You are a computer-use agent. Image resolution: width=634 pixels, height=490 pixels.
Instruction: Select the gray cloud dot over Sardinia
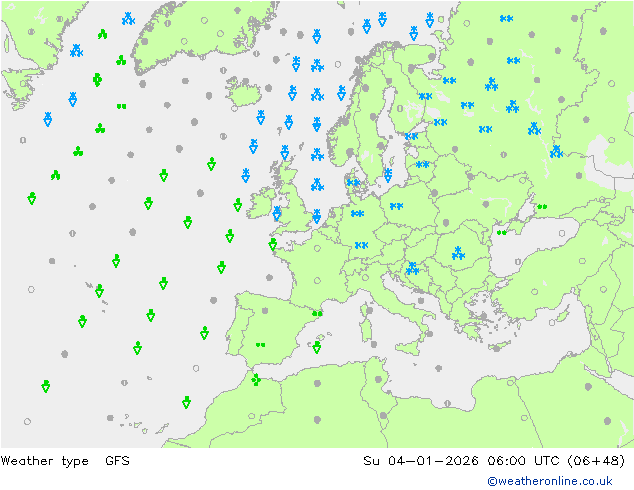click(369, 310)
